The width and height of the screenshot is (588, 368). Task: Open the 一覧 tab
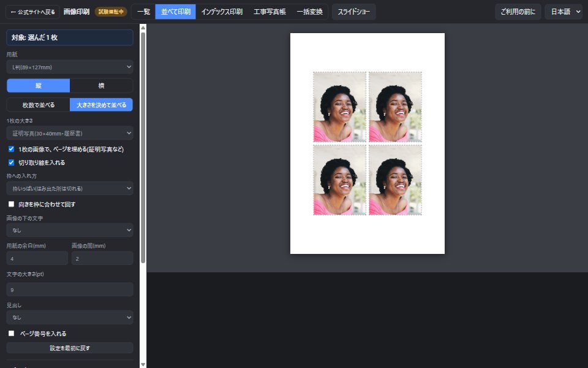click(x=143, y=12)
